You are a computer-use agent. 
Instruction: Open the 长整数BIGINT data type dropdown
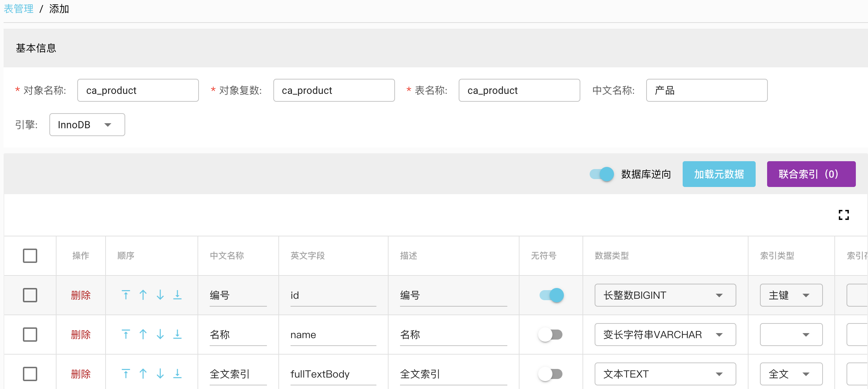coord(665,295)
